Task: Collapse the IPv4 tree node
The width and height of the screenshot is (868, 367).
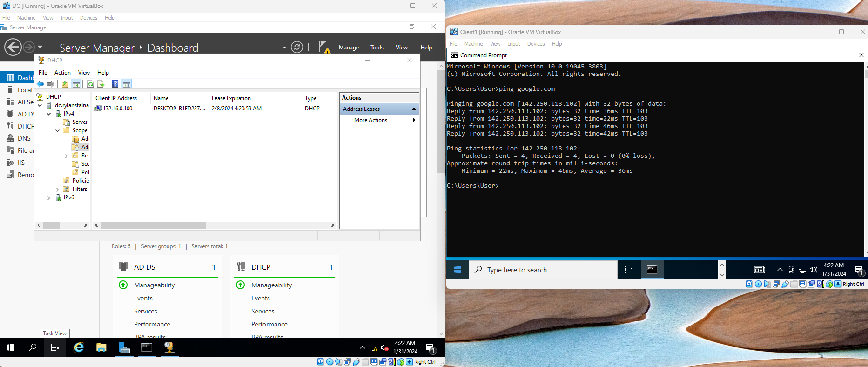Action: pyautogui.click(x=49, y=114)
